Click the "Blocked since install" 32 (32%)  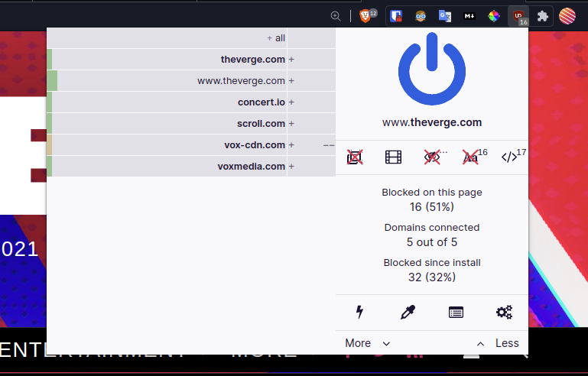pyautogui.click(x=432, y=277)
